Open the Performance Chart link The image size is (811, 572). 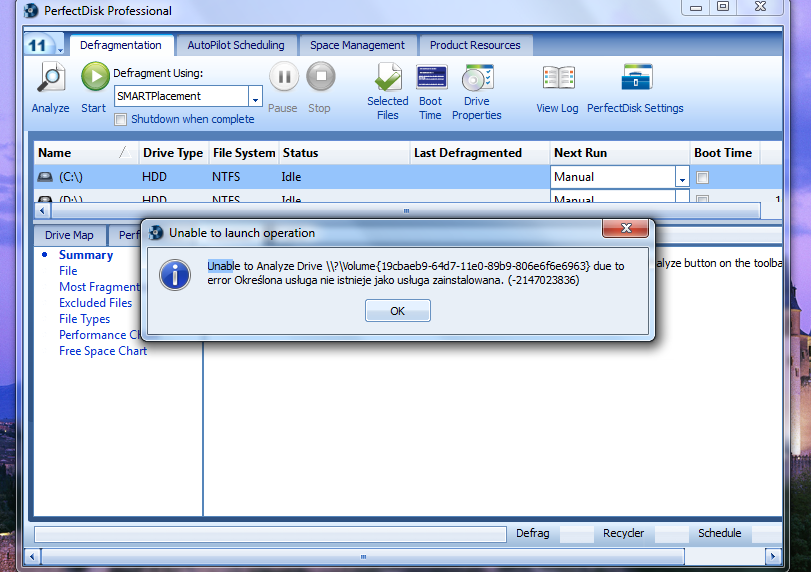point(100,335)
